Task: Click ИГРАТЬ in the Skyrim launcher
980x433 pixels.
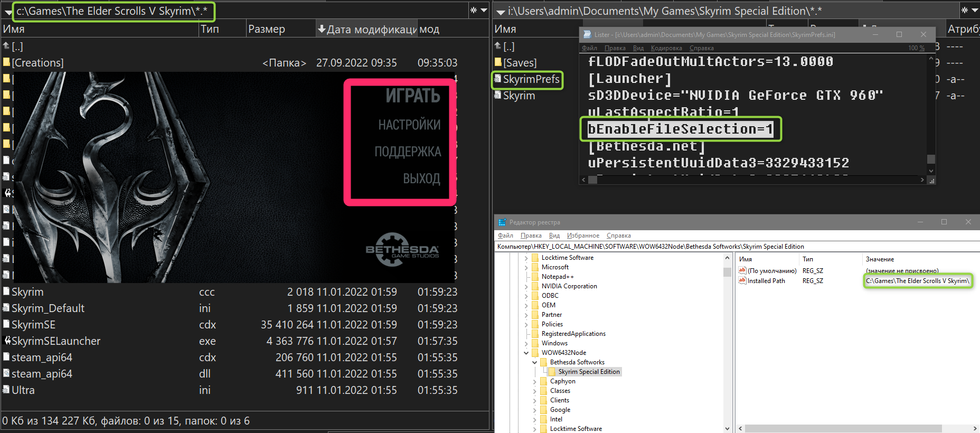Action: [412, 96]
